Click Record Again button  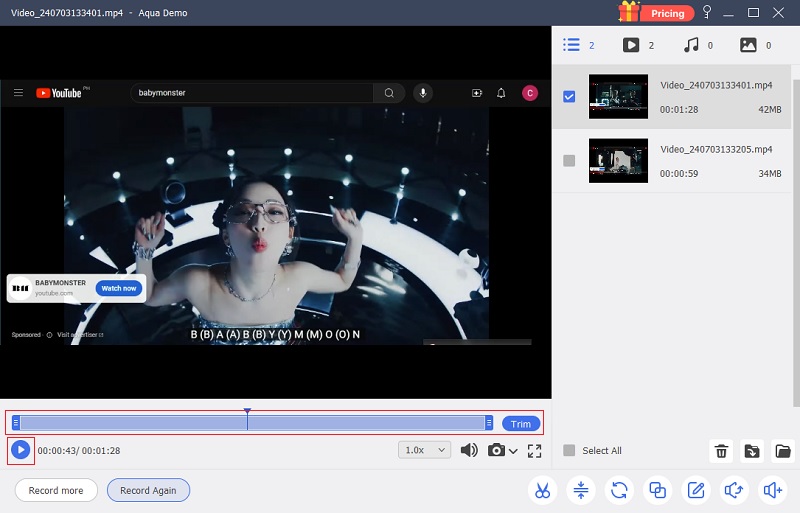148,490
